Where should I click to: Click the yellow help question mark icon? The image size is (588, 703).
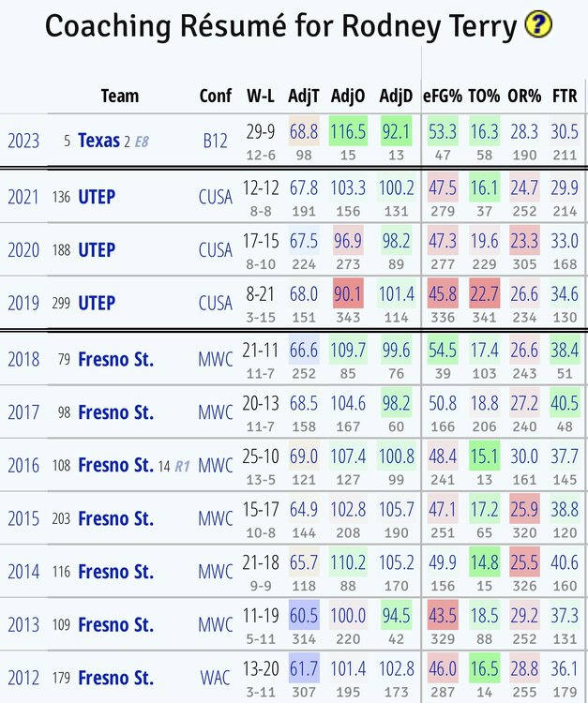tap(538, 26)
